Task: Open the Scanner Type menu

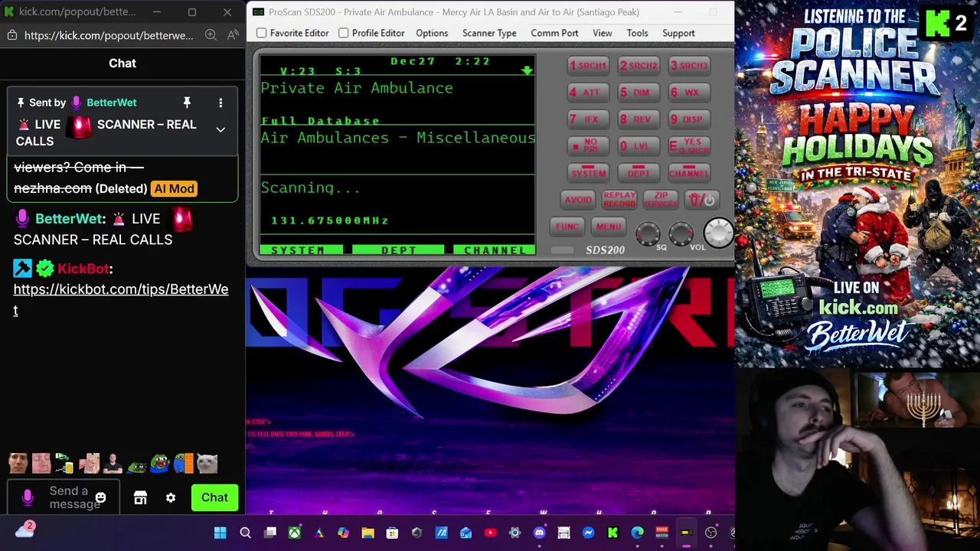Action: pyautogui.click(x=489, y=33)
